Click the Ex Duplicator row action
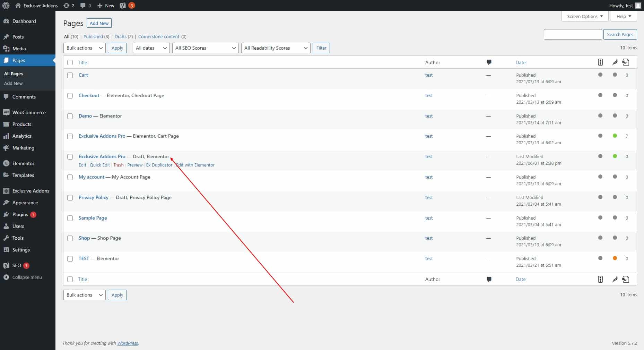 159,165
